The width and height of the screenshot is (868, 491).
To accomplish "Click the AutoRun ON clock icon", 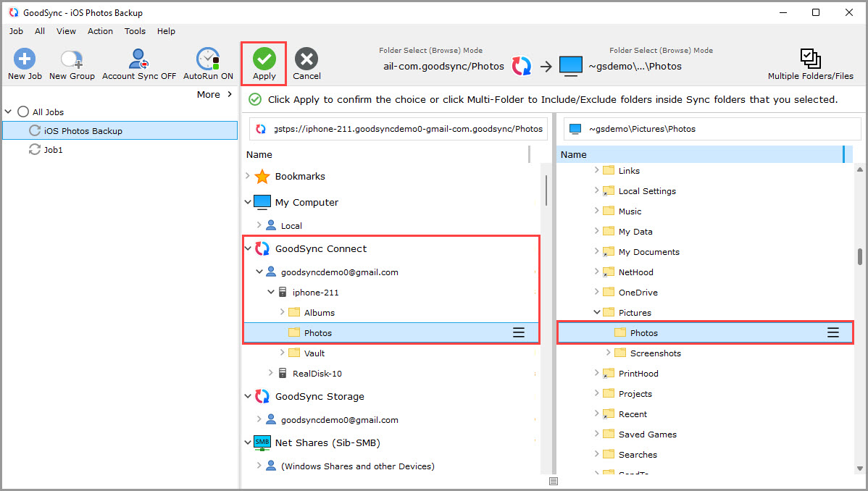I will [208, 59].
